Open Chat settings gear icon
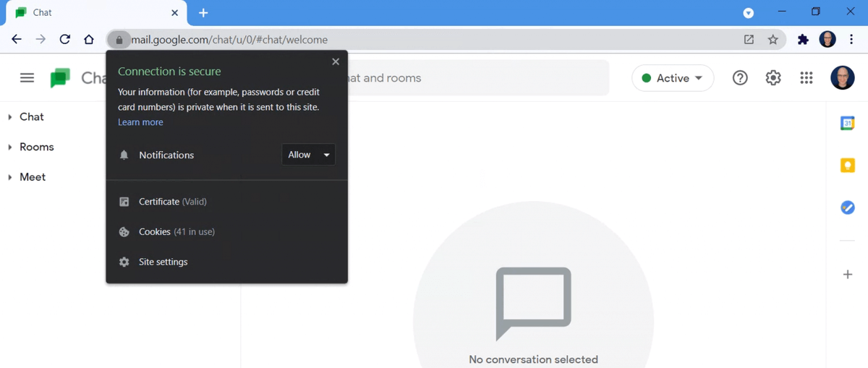 click(x=773, y=78)
